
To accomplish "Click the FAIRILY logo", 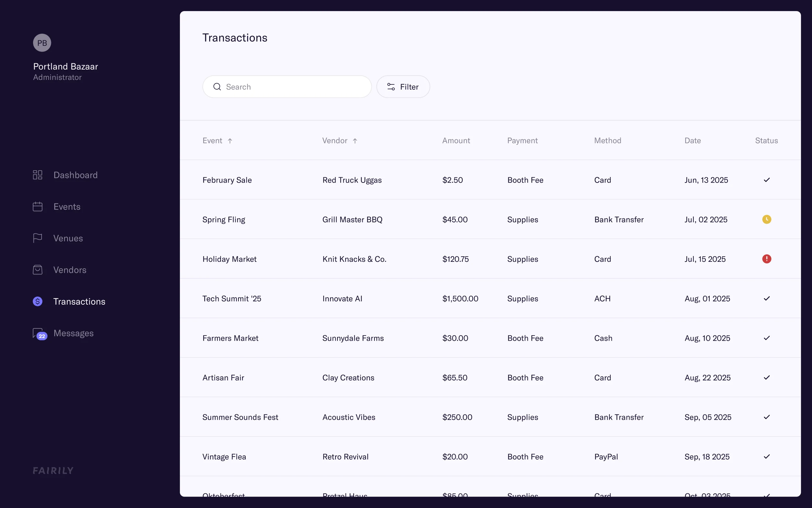I will coord(53,470).
